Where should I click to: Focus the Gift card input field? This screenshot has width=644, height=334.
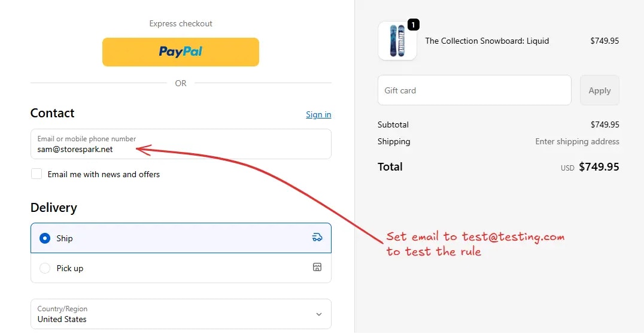474,90
